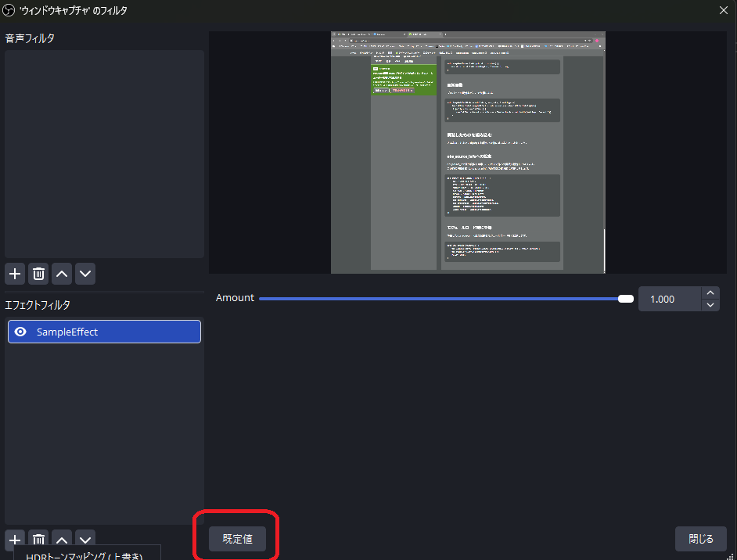Increase Amount value with up stepper arrow

coord(710,293)
